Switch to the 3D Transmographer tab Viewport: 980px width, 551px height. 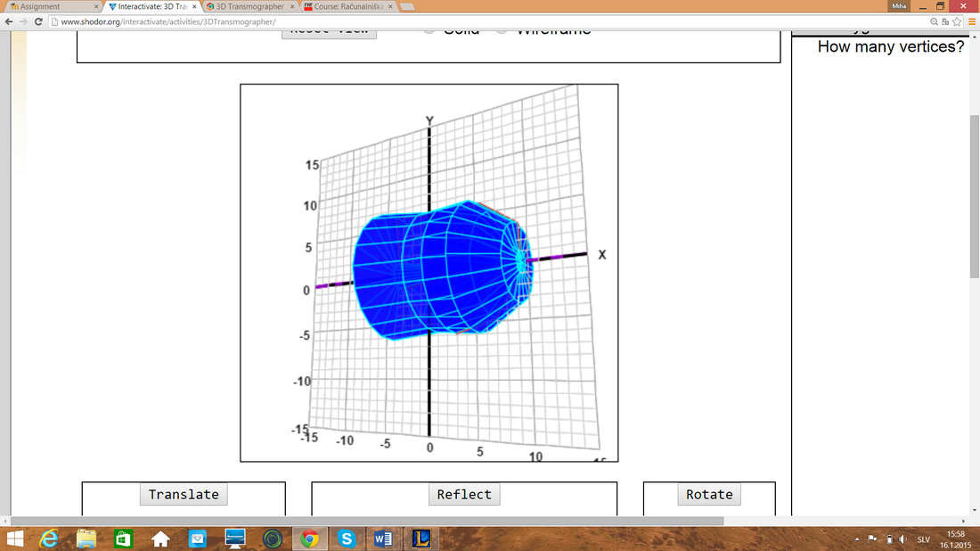249,6
